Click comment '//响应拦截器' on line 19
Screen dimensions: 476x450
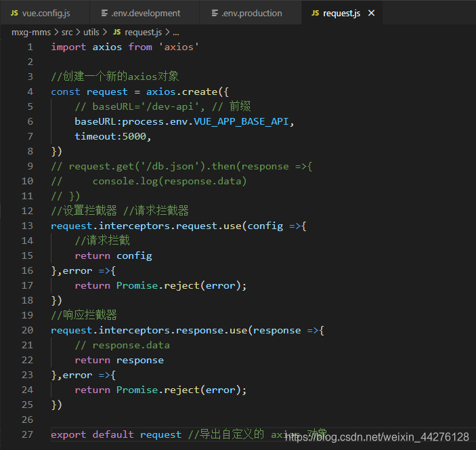[84, 315]
